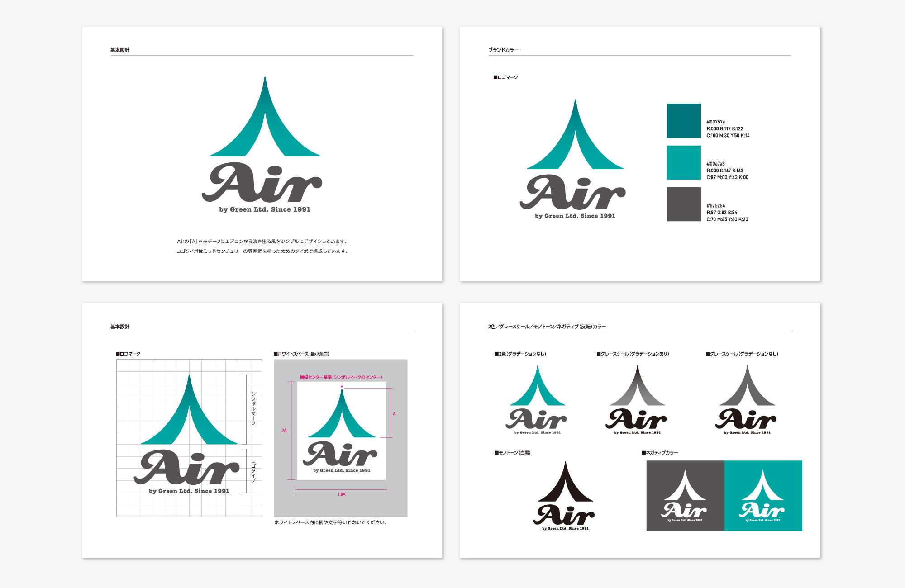
Task: Click the 'R:000 G:167 B:163' value text
Action: tap(724, 171)
